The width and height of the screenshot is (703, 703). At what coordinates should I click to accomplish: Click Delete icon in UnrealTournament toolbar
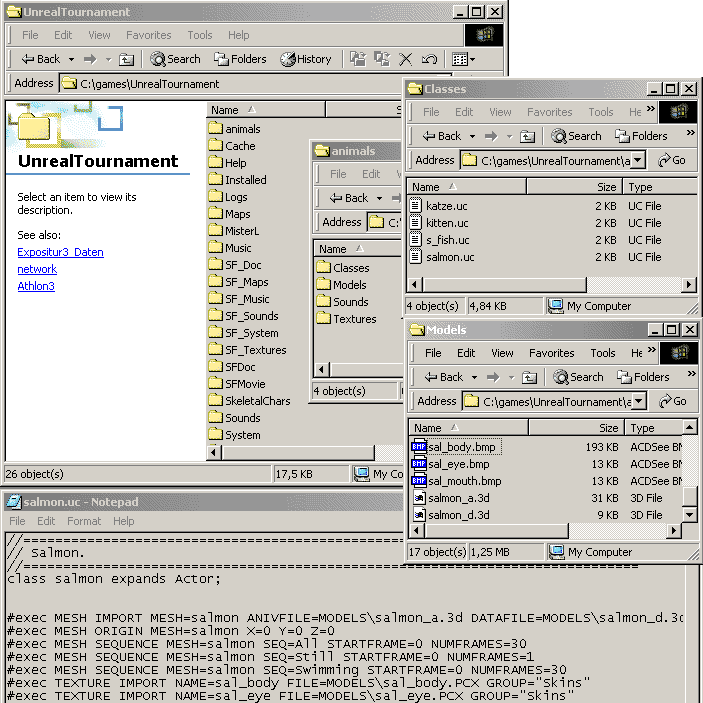click(x=406, y=59)
